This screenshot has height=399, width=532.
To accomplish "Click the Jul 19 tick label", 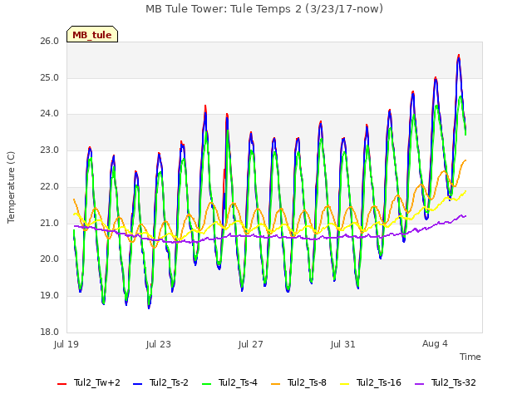I will [66, 344].
